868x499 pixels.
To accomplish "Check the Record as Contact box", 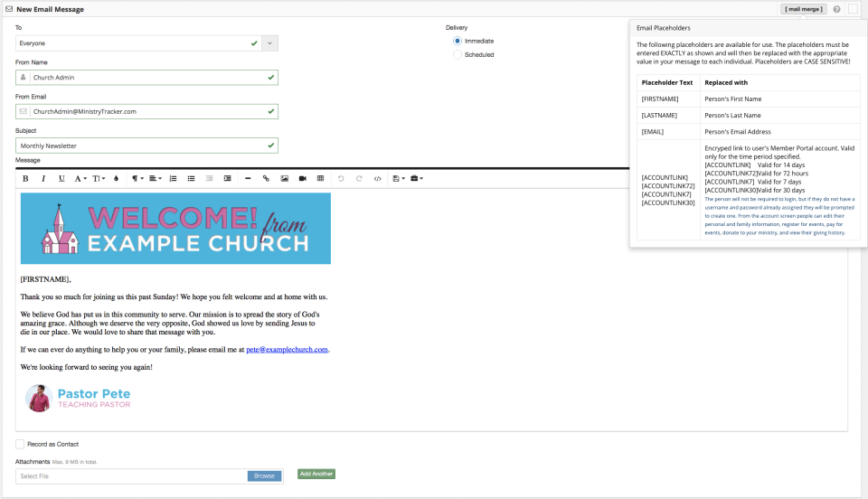I will pos(20,444).
